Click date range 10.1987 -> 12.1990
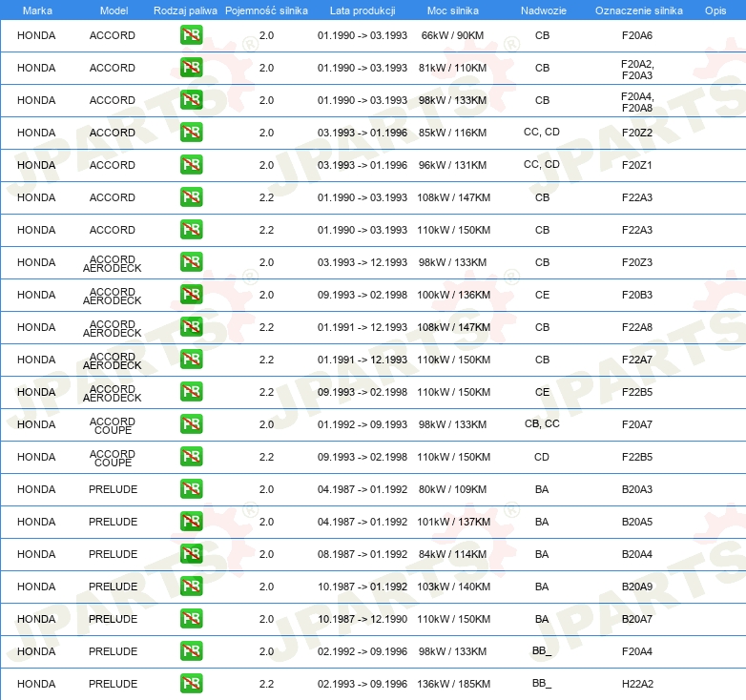 (x=363, y=619)
